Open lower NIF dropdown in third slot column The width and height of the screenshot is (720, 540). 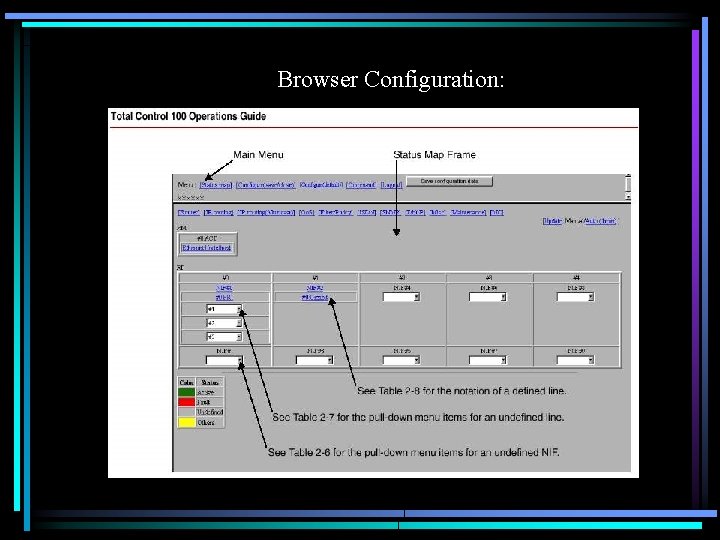pos(401,360)
